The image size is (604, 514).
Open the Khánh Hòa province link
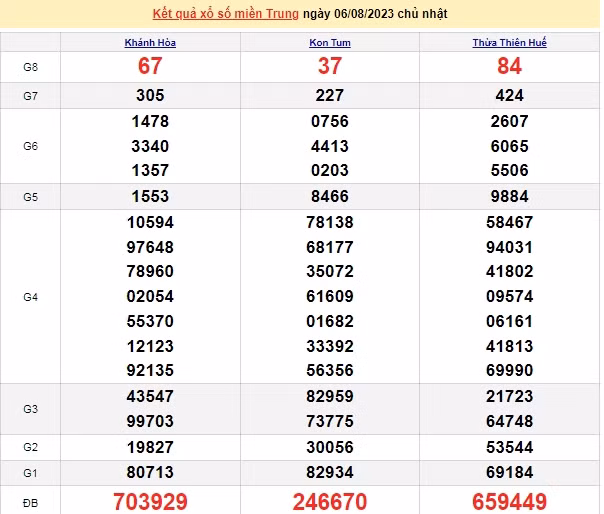[x=150, y=43]
